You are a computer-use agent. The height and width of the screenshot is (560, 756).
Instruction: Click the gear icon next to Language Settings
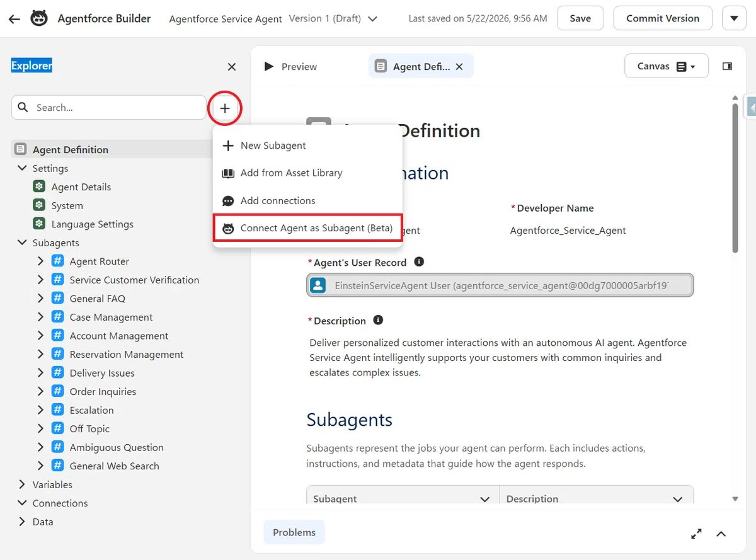pos(39,224)
